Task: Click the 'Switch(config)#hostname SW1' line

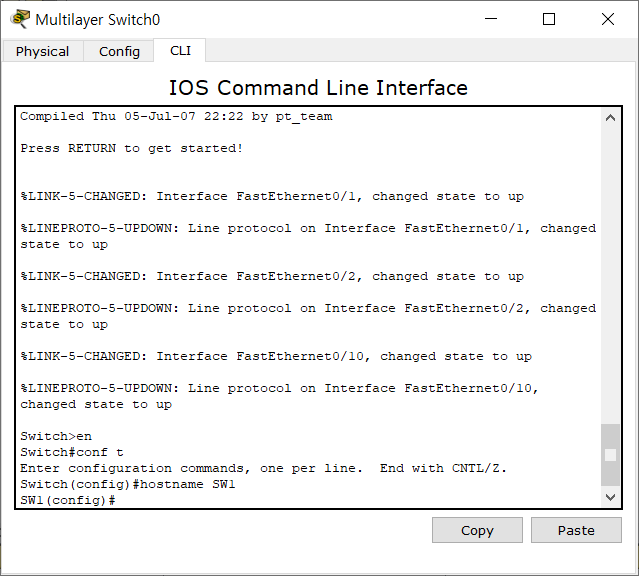Action: [x=128, y=484]
